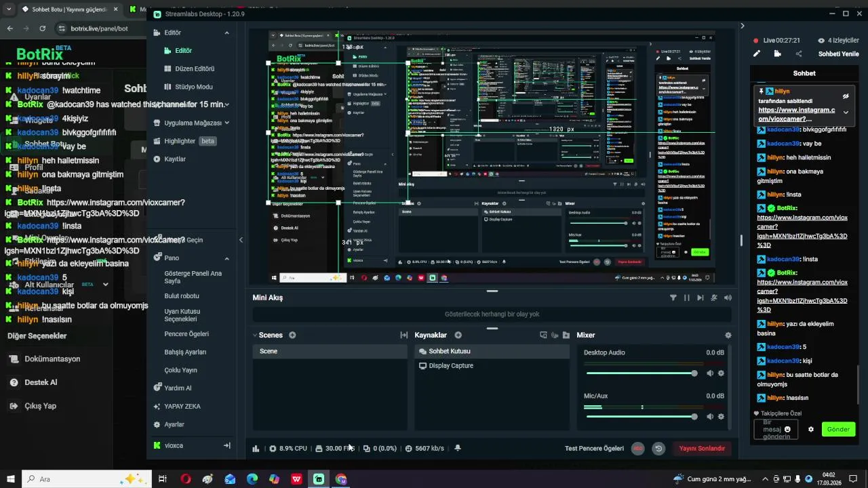Send chat message with Gönder
The width and height of the screenshot is (868, 488).
click(838, 429)
